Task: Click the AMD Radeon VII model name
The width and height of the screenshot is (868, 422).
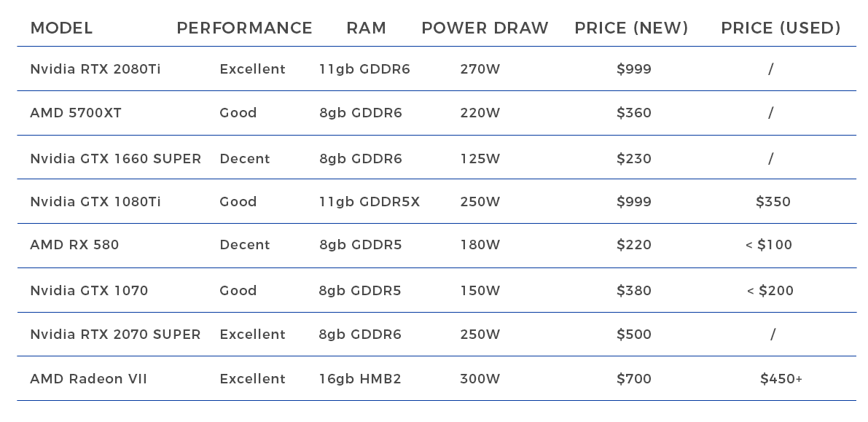Action: pos(88,379)
